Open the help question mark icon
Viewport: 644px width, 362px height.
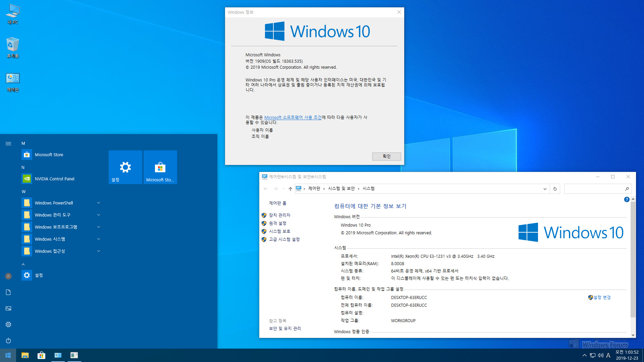pyautogui.click(x=627, y=199)
